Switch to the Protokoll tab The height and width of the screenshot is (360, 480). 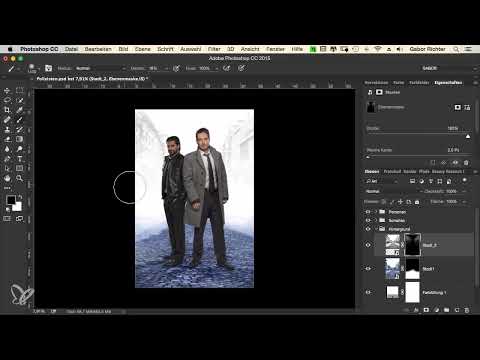tap(392, 171)
